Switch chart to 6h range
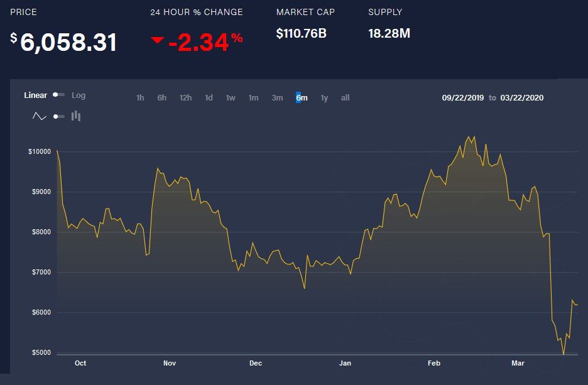 point(162,97)
